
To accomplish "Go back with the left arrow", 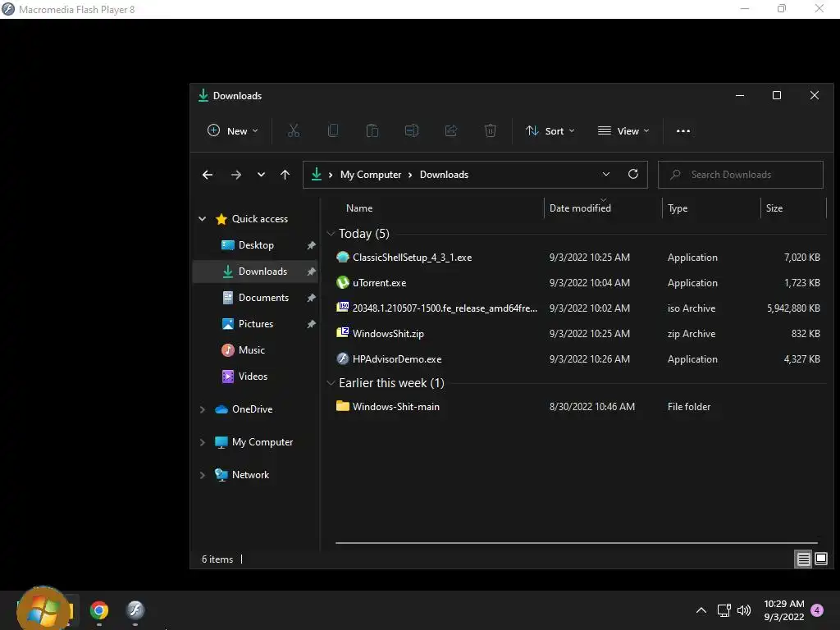I will pyautogui.click(x=208, y=175).
